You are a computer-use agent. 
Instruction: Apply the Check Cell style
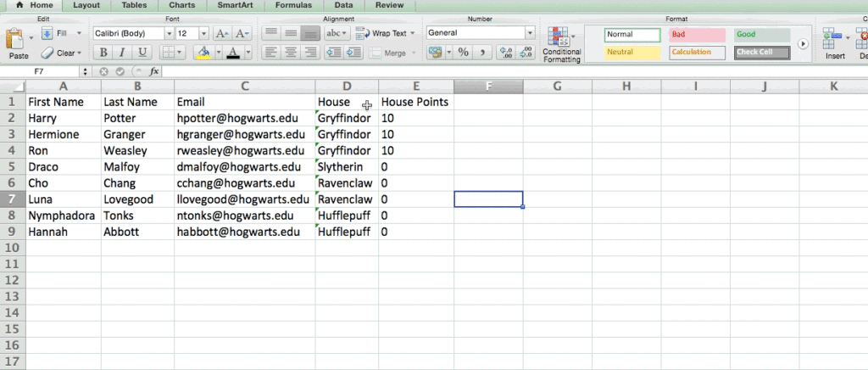(x=761, y=53)
